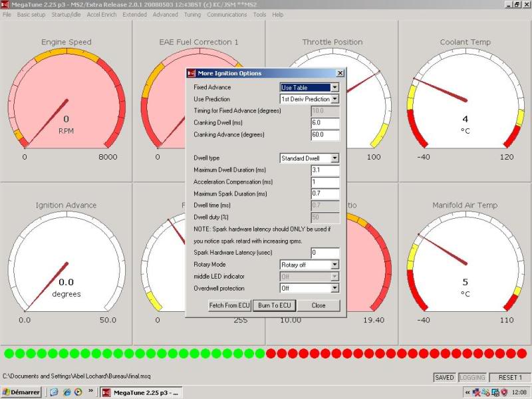Click the taskbar clock showing 12:08
The height and width of the screenshot is (399, 532).
pos(519,392)
